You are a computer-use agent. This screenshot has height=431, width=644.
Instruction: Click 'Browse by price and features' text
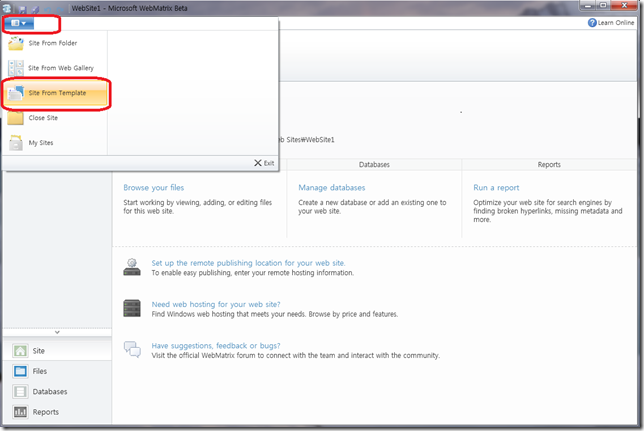(353, 314)
